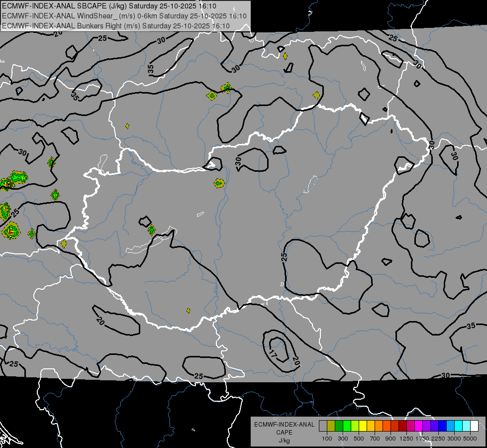Click the large CAPE cell with red core
487x448 pixels.
coord(11,231)
